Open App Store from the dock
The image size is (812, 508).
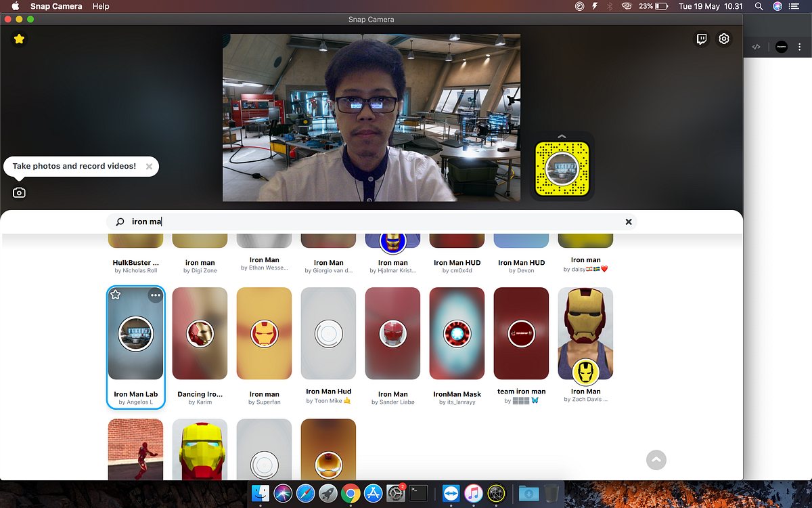point(374,493)
